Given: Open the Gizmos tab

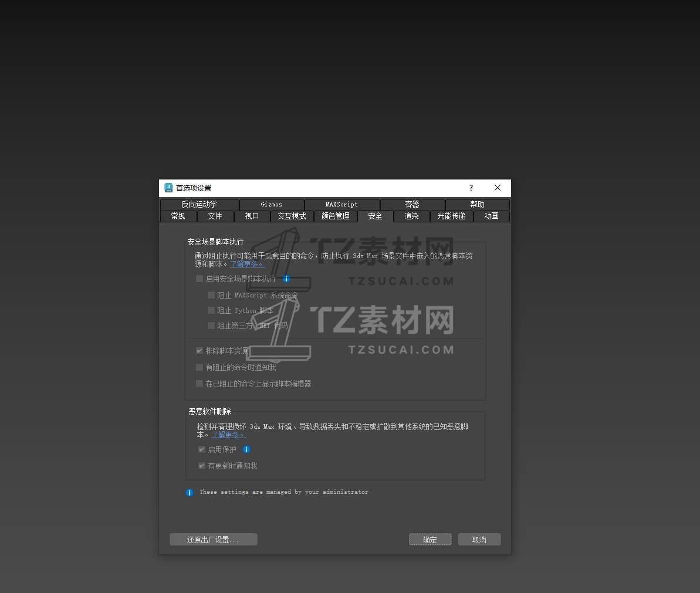Looking at the screenshot, I should pyautogui.click(x=272, y=204).
